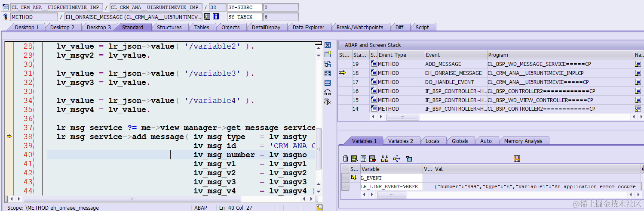Viewport: 644px width, 211px height.
Task: Click the L_EVENT variable name cell
Action: point(391,177)
